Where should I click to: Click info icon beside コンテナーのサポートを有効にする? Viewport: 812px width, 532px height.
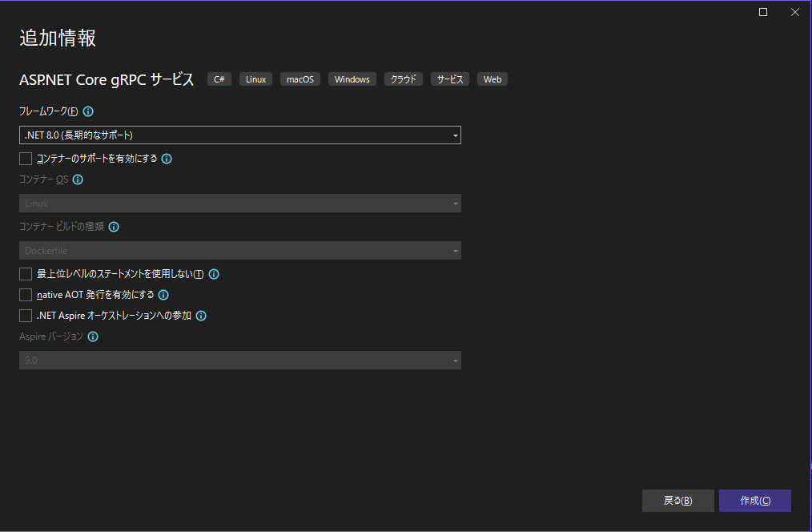pyautogui.click(x=167, y=159)
